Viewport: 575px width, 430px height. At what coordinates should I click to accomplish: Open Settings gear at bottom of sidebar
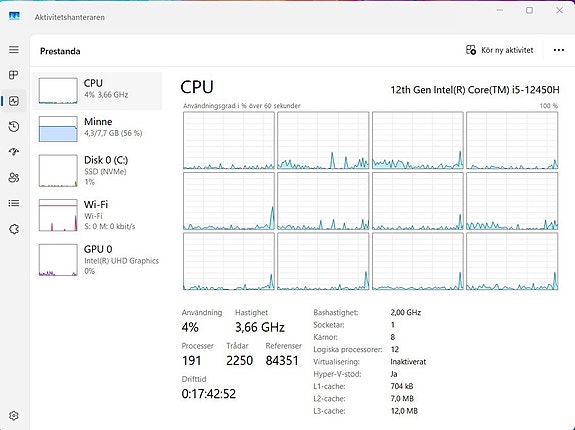tap(14, 416)
